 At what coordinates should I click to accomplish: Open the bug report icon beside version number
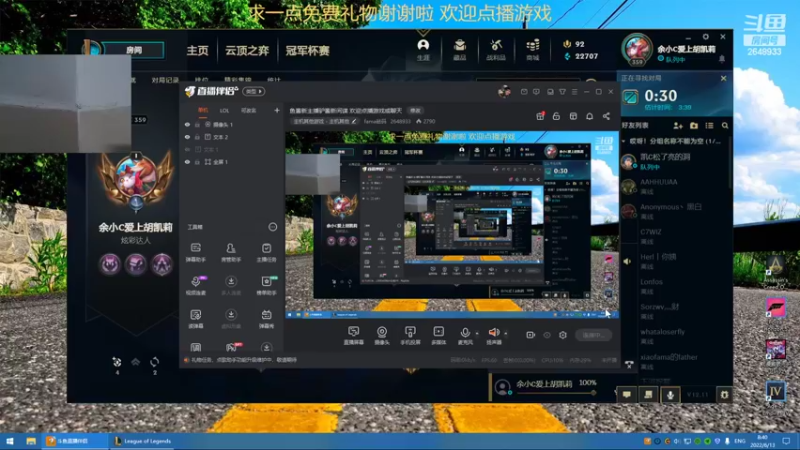pos(724,394)
